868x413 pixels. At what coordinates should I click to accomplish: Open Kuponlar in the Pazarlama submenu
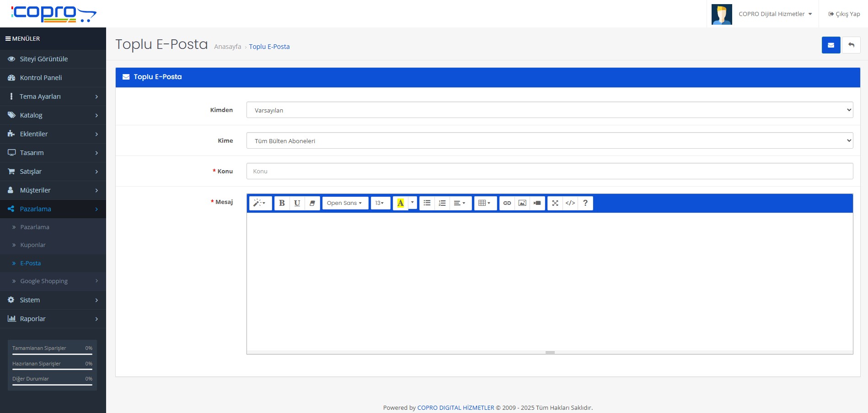tap(33, 245)
